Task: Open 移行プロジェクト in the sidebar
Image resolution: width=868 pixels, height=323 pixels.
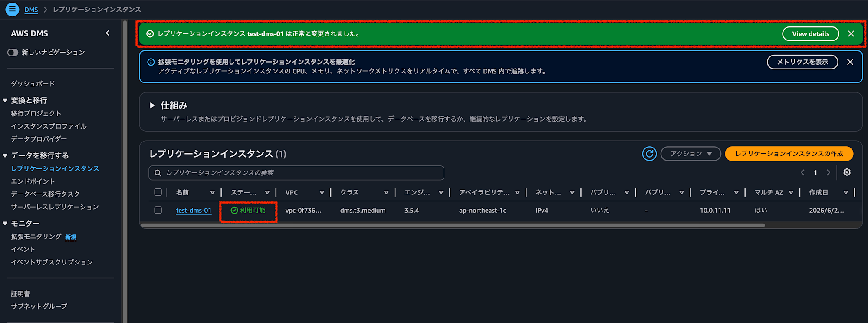Action: 36,113
